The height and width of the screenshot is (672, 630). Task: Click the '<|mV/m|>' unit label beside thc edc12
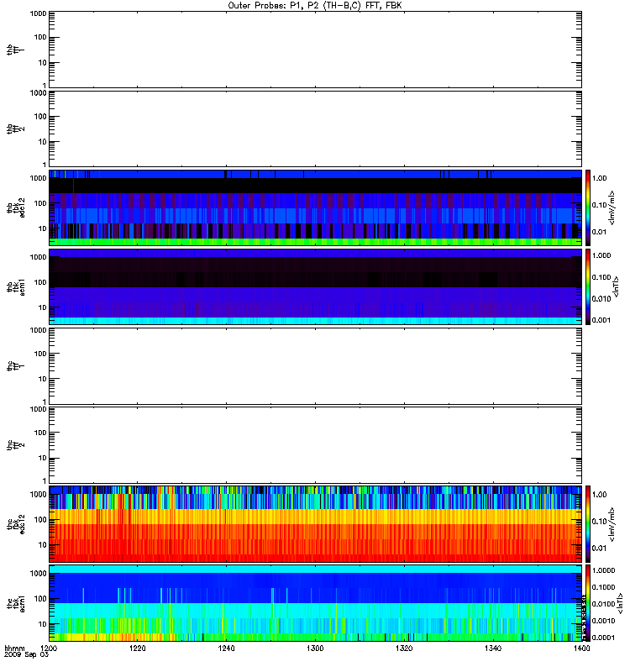click(612, 524)
